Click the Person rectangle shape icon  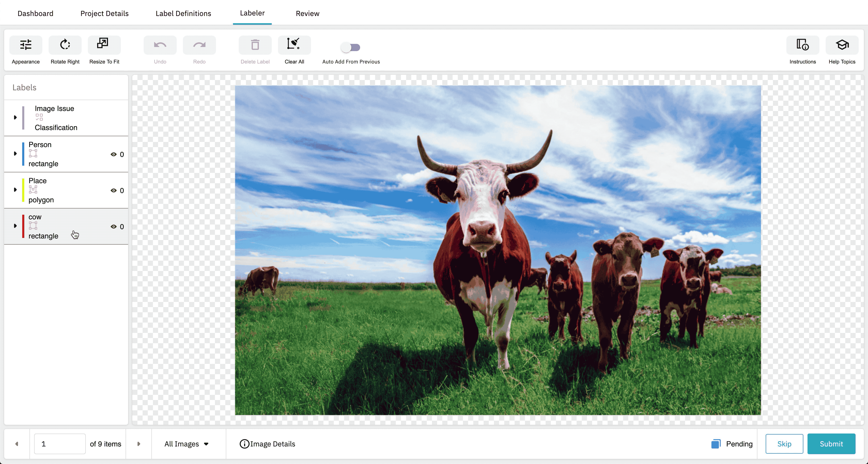pyautogui.click(x=33, y=154)
